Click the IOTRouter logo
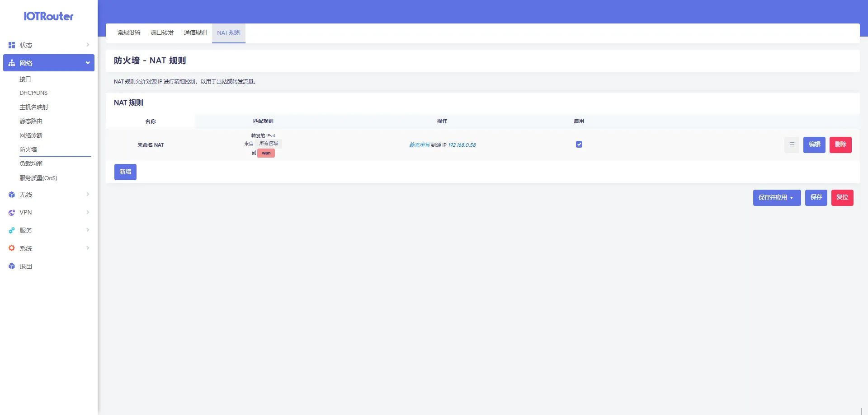868x415 pixels. pyautogui.click(x=48, y=16)
